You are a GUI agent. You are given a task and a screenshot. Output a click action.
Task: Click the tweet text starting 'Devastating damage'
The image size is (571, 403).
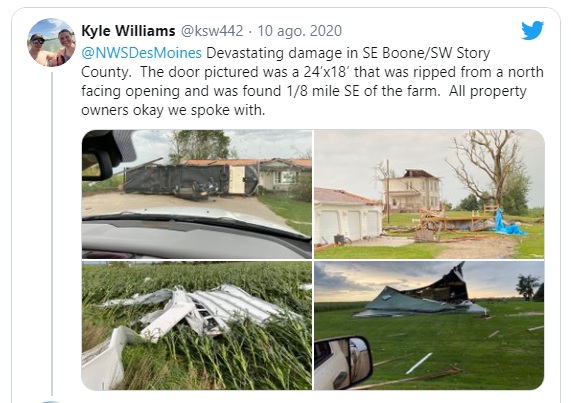pos(312,82)
